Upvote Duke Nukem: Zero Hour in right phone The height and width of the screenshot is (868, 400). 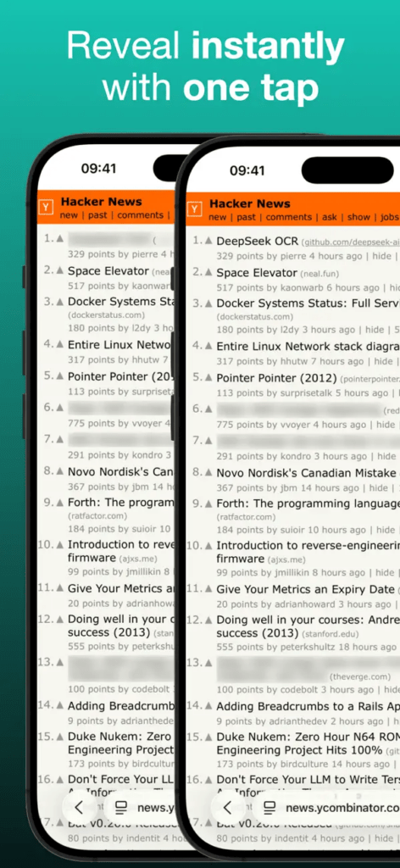[x=208, y=737]
